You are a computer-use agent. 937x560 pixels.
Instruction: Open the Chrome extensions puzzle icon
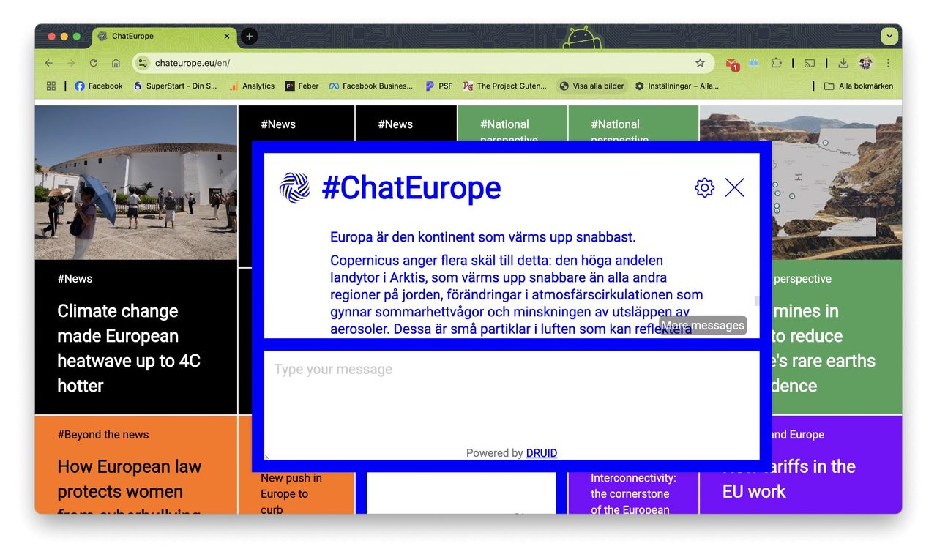[x=776, y=63]
